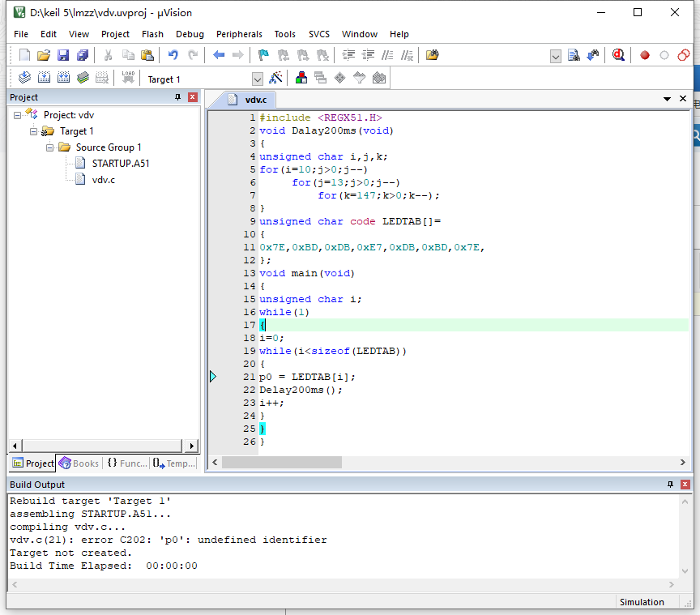Select vdv.c in the project tree
The width and height of the screenshot is (700, 615).
(x=104, y=180)
